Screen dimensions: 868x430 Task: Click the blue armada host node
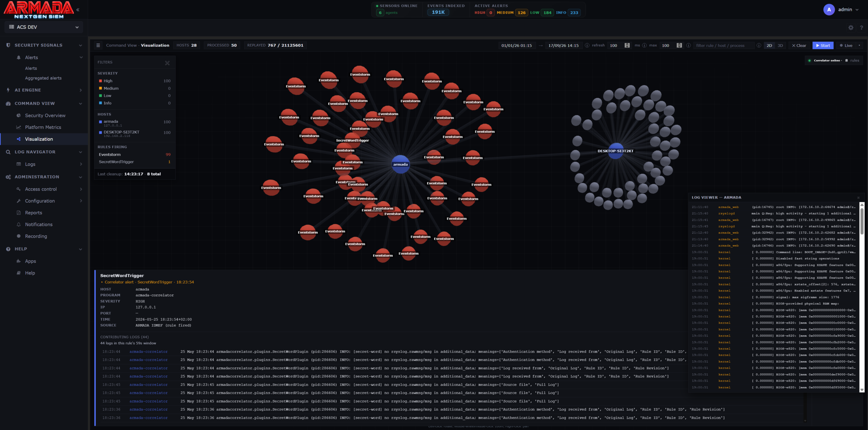tap(400, 164)
